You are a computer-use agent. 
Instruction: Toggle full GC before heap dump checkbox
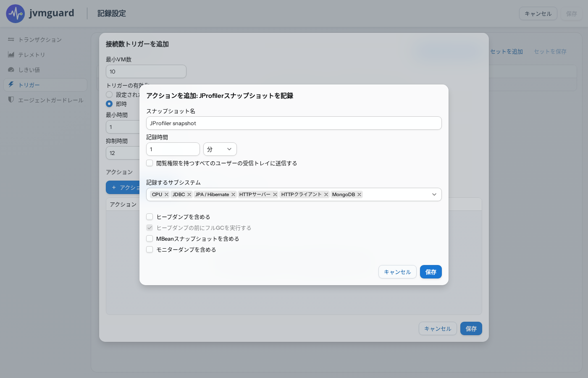[x=150, y=228]
